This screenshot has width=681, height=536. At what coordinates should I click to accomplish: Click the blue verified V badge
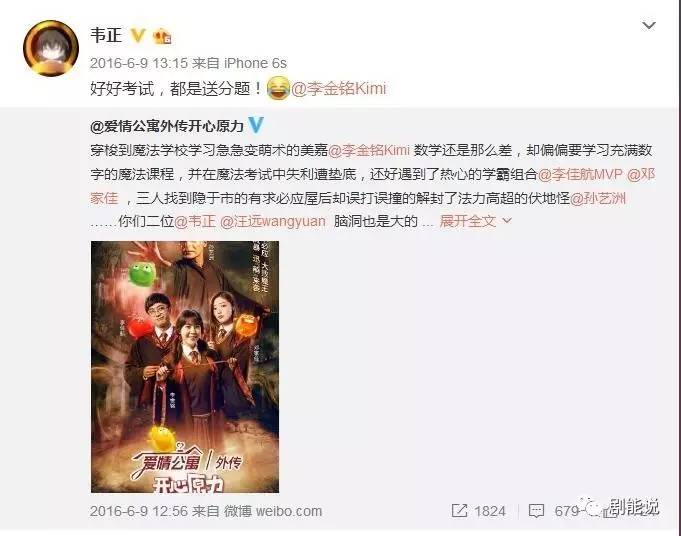tap(256, 125)
